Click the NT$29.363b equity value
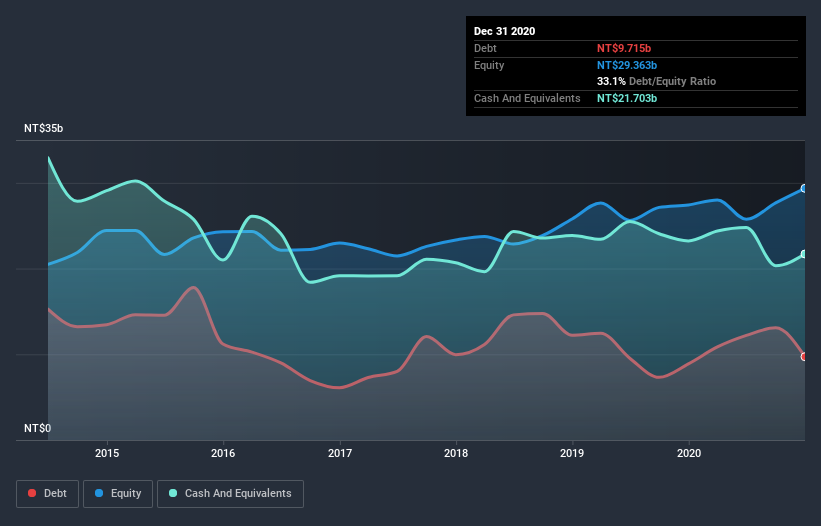The width and height of the screenshot is (821, 526). (627, 65)
